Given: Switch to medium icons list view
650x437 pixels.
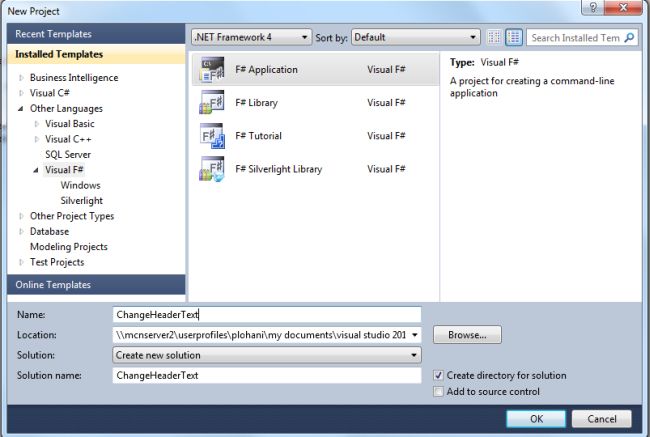Looking at the screenshot, I should tap(514, 37).
